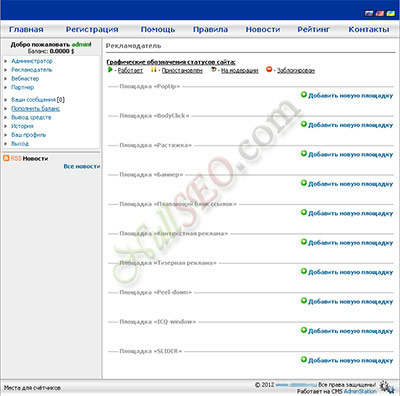Log out via the Выход link

[x=20, y=144]
